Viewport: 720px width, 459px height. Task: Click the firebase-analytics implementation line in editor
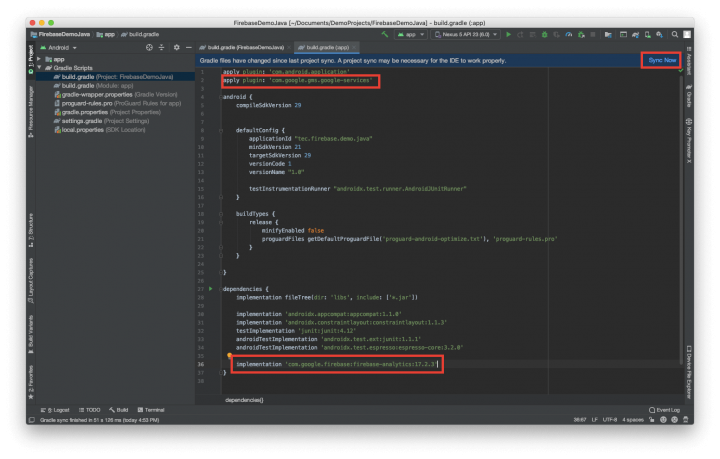click(335, 365)
